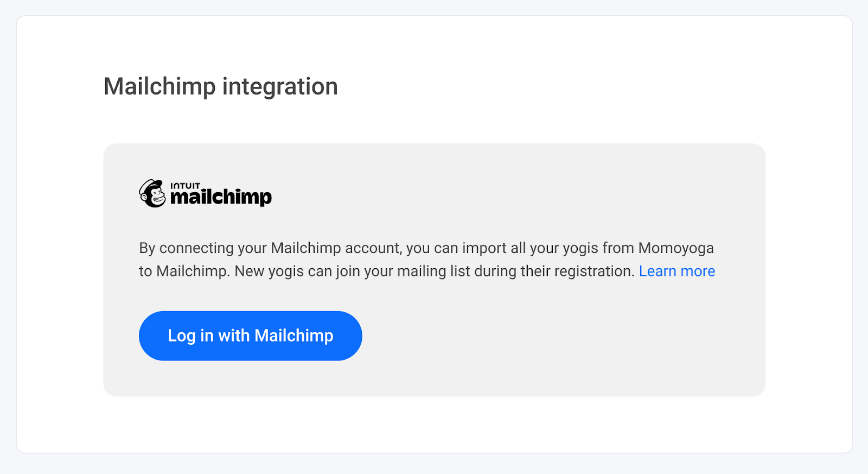Log in with Mailchimp

click(251, 336)
